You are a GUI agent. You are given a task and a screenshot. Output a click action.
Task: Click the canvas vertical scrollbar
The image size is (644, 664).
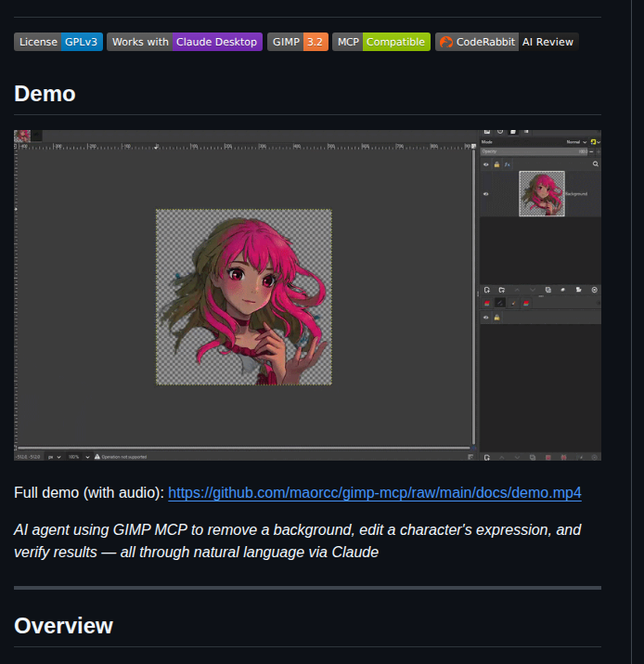click(x=473, y=297)
